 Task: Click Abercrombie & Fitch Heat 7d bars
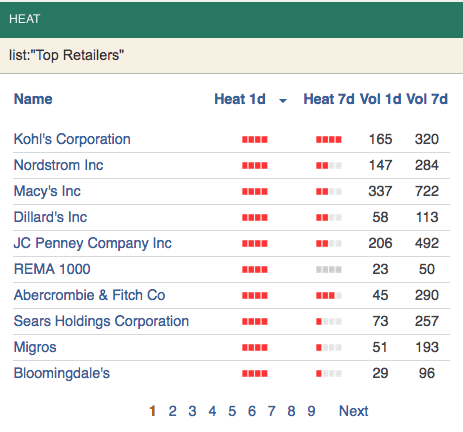tap(329, 295)
